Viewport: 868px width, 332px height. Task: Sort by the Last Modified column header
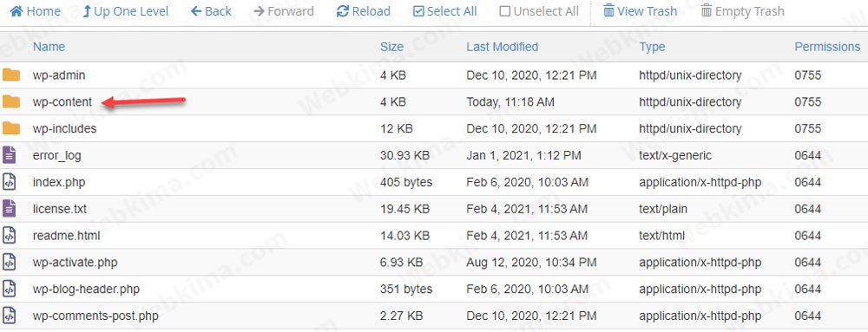point(502,47)
